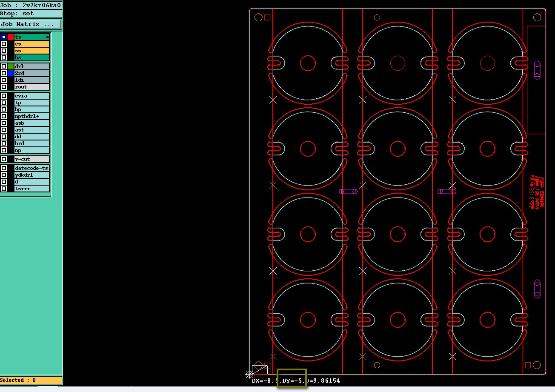Enable the npthdrl+ layer checkbox
Screen dimensions: 555x392
click(x=4, y=116)
